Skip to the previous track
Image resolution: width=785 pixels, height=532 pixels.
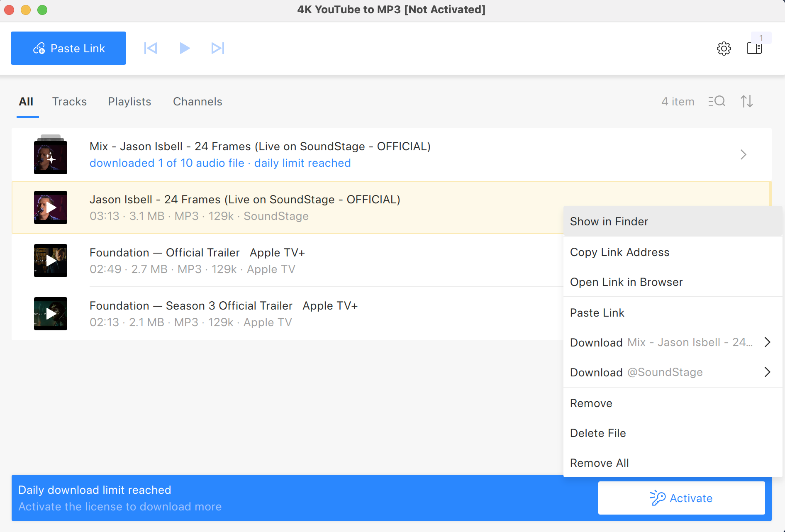pos(151,48)
